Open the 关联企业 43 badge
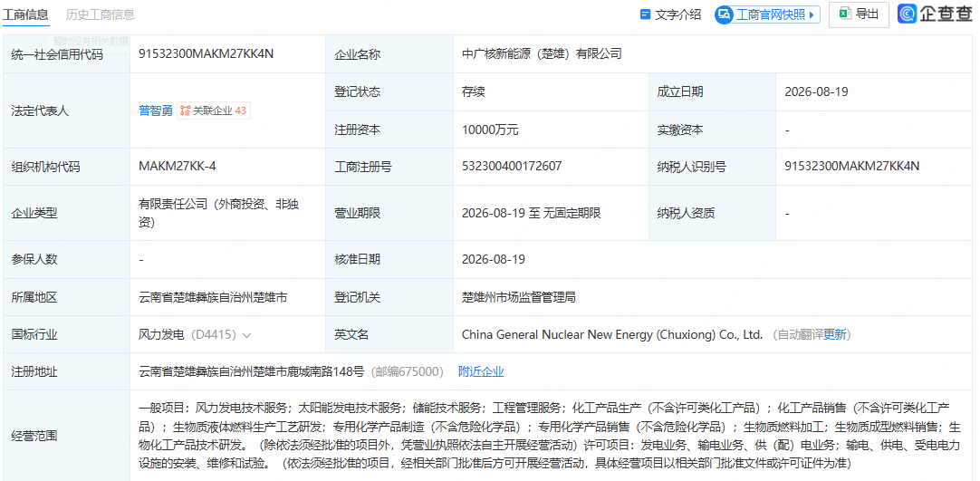This screenshot has width=980, height=481. pyautogui.click(x=214, y=111)
